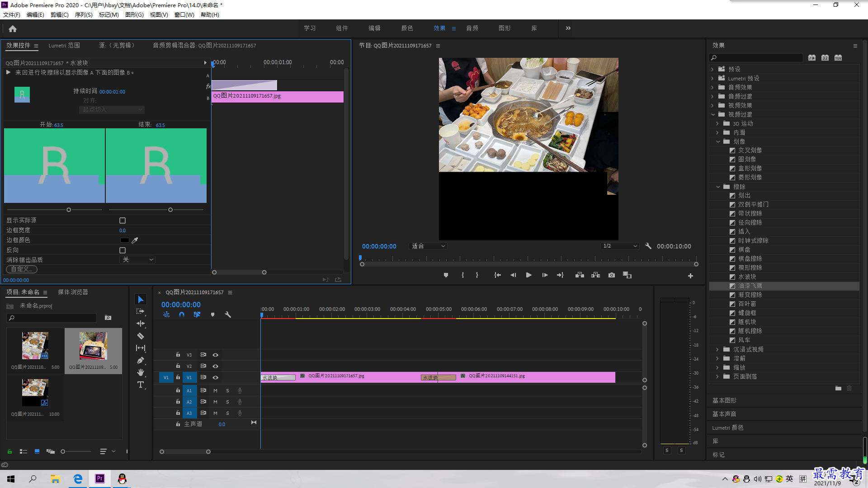The width and height of the screenshot is (868, 488).
Task: Select the Type tool
Action: (141, 385)
